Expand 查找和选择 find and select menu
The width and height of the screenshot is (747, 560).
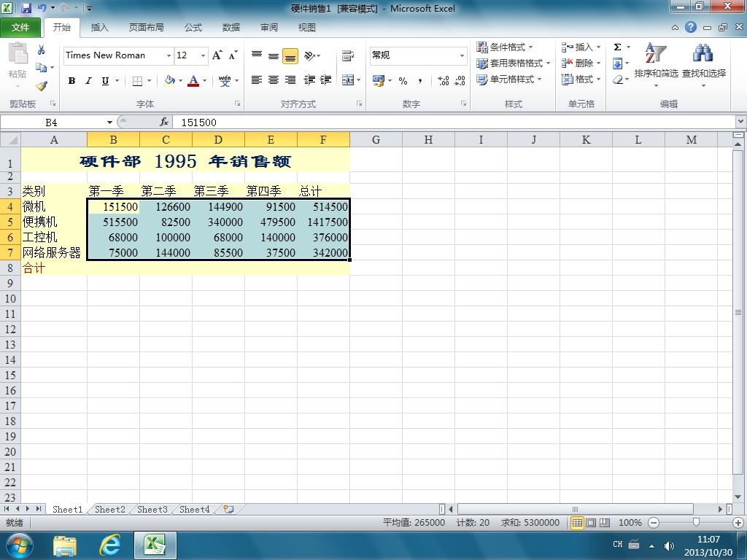tap(704, 65)
